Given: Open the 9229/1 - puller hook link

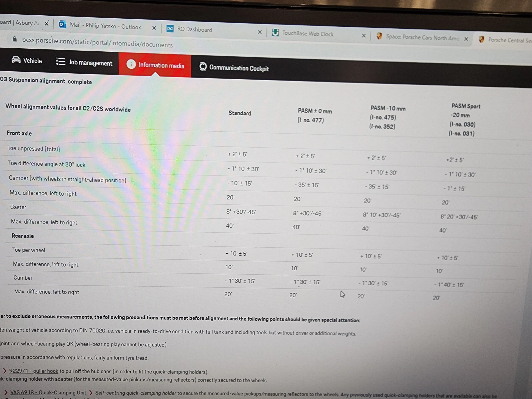Looking at the screenshot, I should 34,371.
